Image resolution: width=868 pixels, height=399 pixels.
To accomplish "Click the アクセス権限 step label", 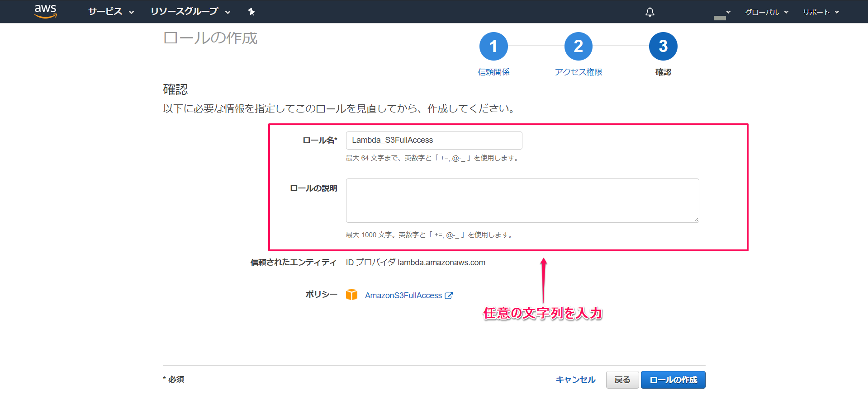I will 579,72.
